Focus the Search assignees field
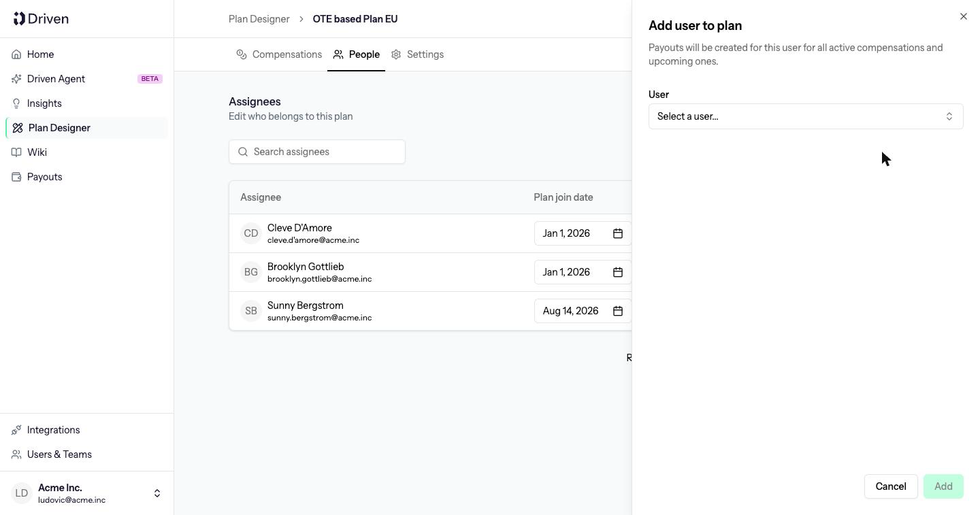 317,152
